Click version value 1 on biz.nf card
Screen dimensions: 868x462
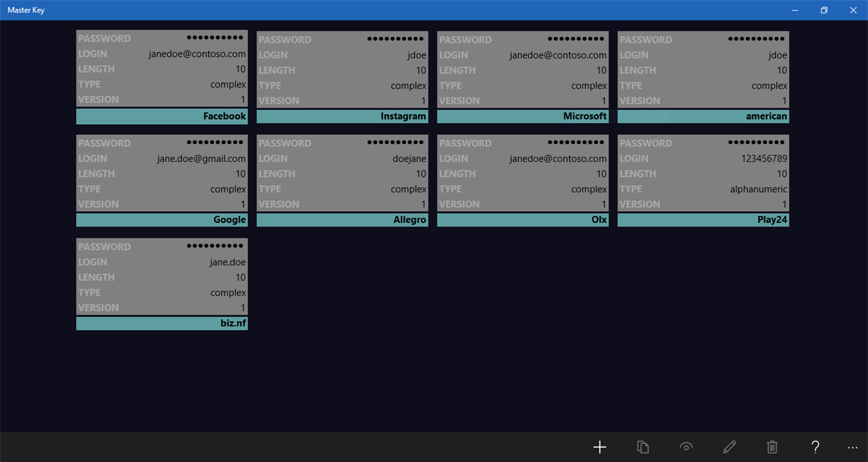tap(244, 308)
